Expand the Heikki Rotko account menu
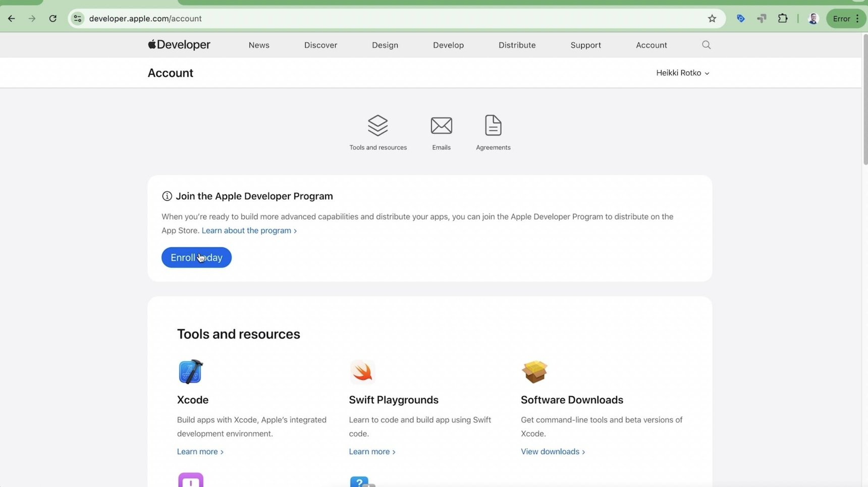This screenshot has height=487, width=868. 682,73
